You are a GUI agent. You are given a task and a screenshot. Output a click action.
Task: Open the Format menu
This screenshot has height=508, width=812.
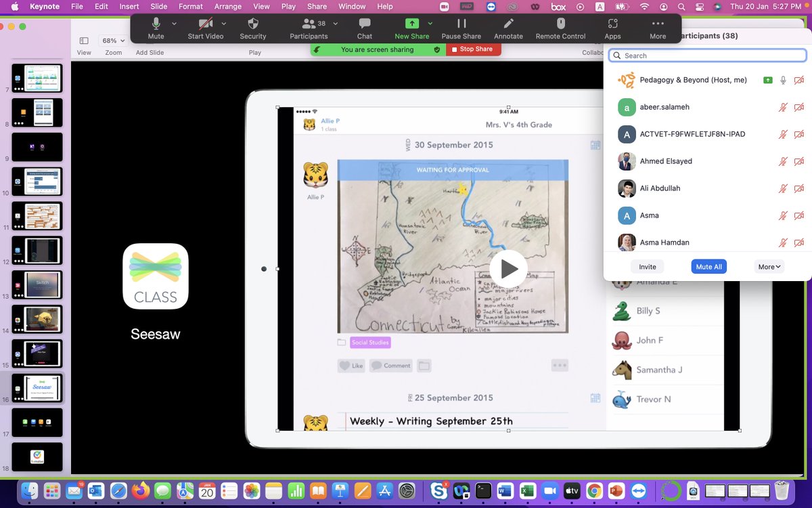[191, 7]
